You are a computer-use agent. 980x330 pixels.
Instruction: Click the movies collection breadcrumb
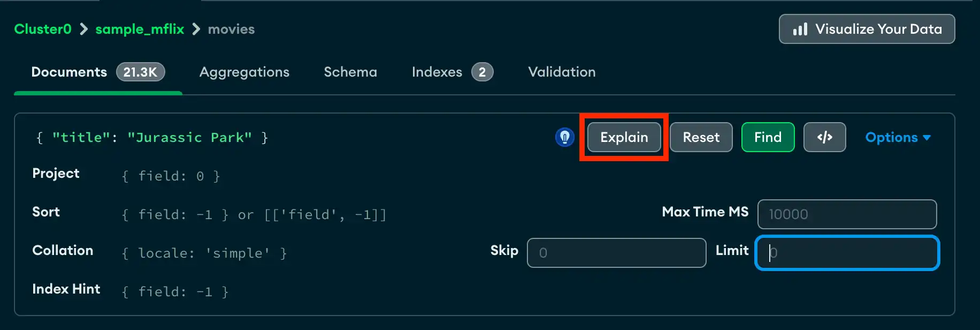click(231, 29)
